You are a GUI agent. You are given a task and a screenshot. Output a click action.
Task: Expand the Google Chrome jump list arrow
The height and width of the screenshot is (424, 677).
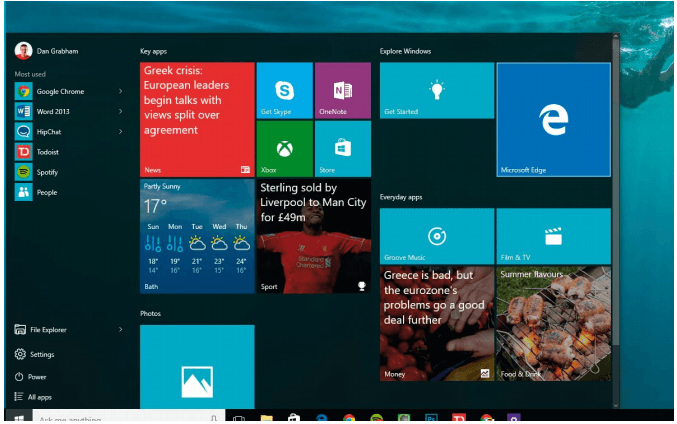click(x=120, y=92)
